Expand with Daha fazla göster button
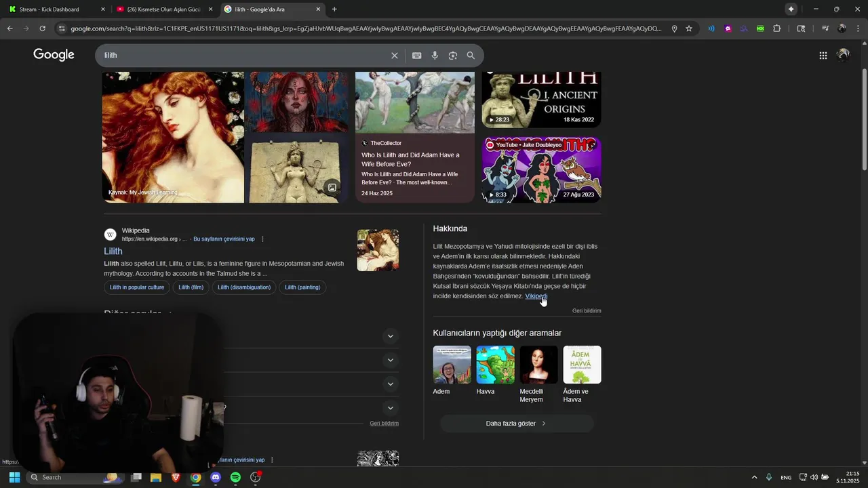 click(x=517, y=424)
